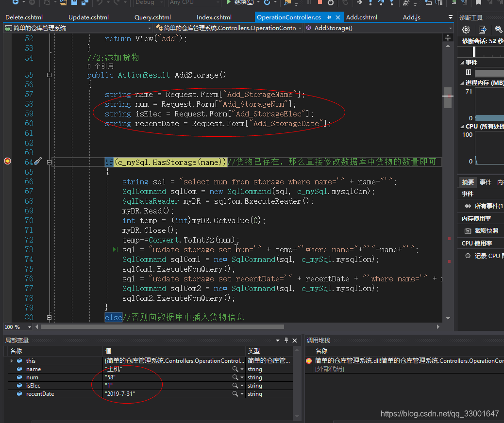Switch to the Query.cshtml tab

click(152, 17)
